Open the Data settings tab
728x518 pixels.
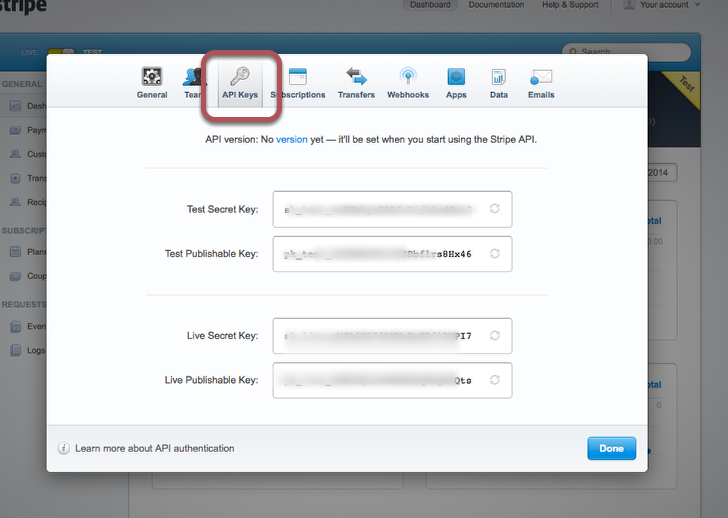pos(499,83)
